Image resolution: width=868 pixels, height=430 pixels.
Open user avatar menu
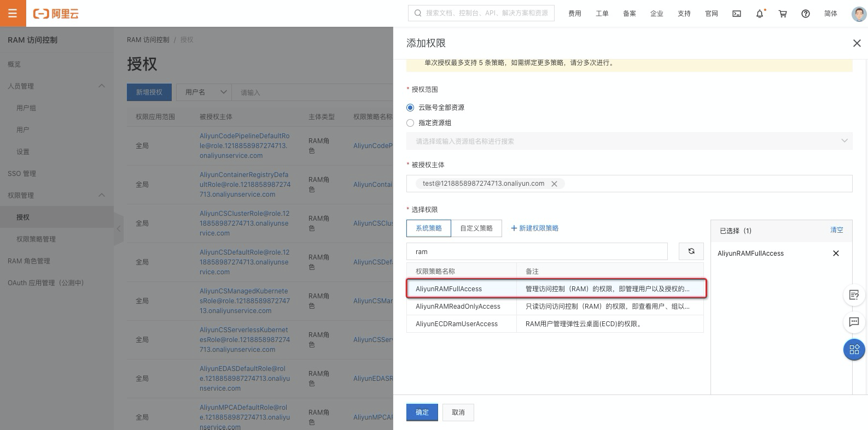tap(859, 14)
